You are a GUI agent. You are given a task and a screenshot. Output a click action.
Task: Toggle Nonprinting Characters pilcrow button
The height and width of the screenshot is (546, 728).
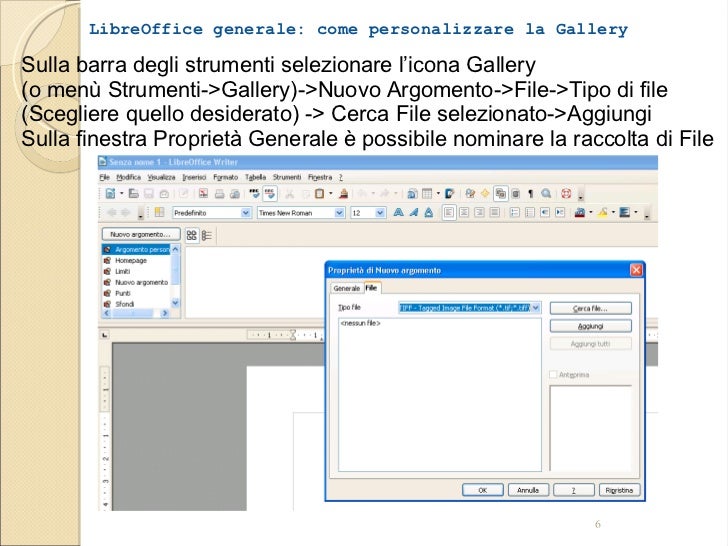click(530, 194)
